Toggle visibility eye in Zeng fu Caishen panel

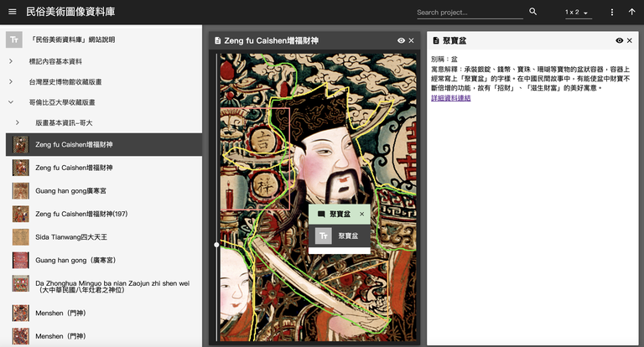(402, 41)
